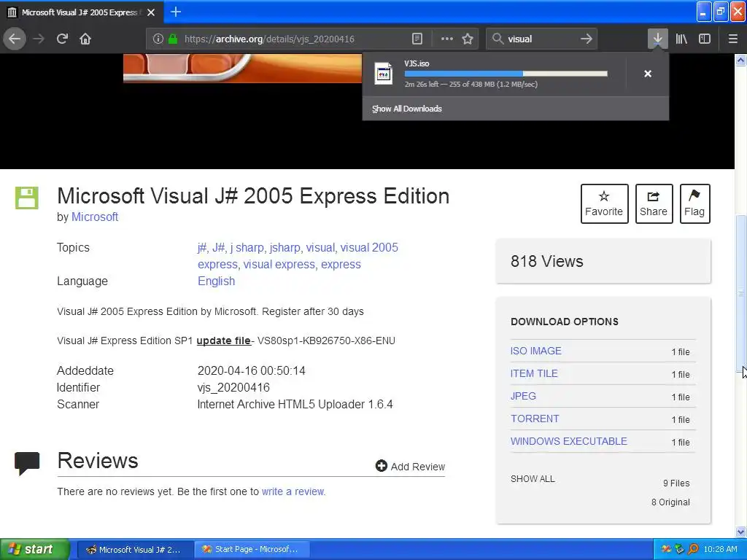747x560 pixels.
Task: Add Review
Action: pyautogui.click(x=410, y=466)
